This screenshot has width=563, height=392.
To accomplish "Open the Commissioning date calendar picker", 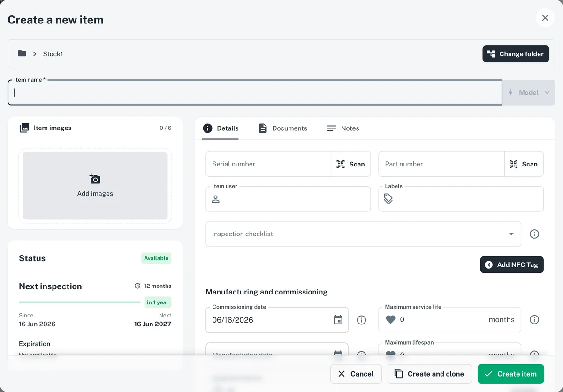I will click(x=338, y=320).
